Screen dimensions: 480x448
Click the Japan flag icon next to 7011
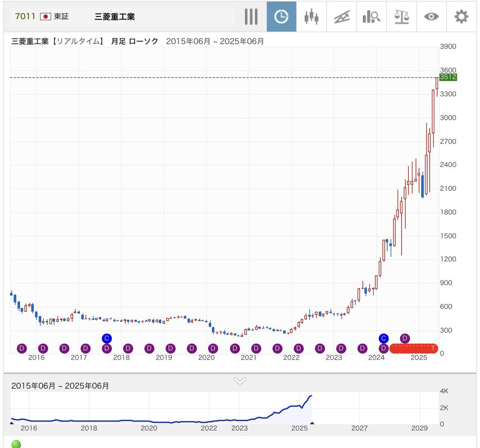click(46, 17)
